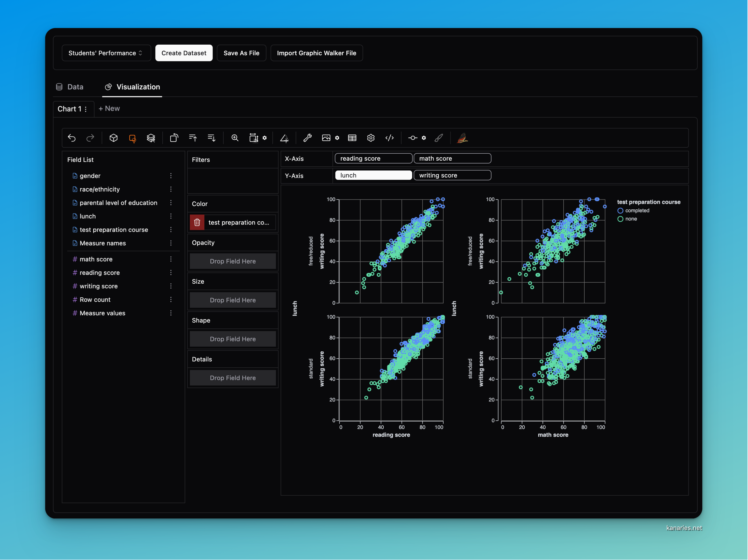Toggle the painter brush tool
Viewport: 748px width, 560px height.
point(439,138)
